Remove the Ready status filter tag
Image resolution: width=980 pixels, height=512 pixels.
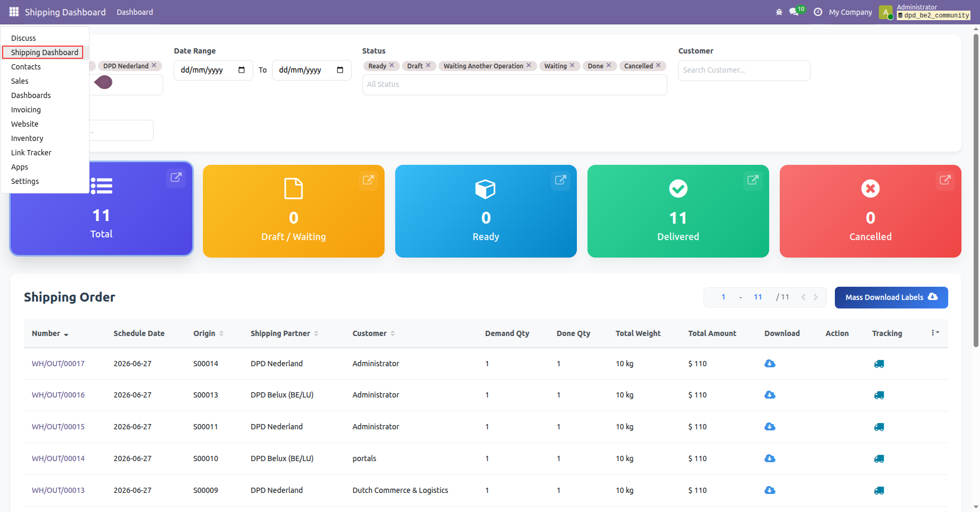[x=392, y=65]
